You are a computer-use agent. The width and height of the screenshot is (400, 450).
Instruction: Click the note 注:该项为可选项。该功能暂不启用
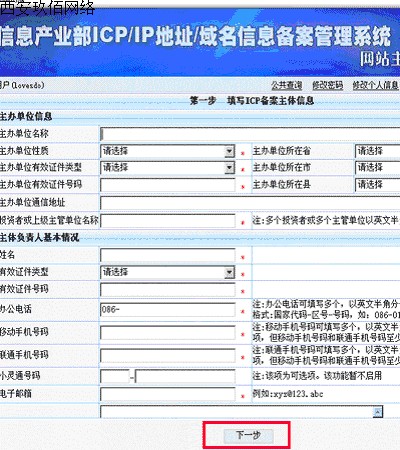pos(317,376)
